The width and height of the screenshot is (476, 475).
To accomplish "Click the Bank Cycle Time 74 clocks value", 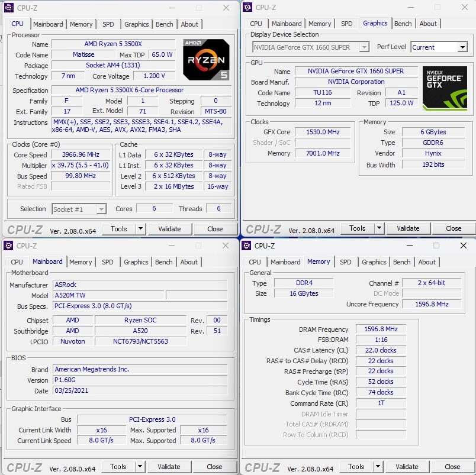I will tap(381, 393).
